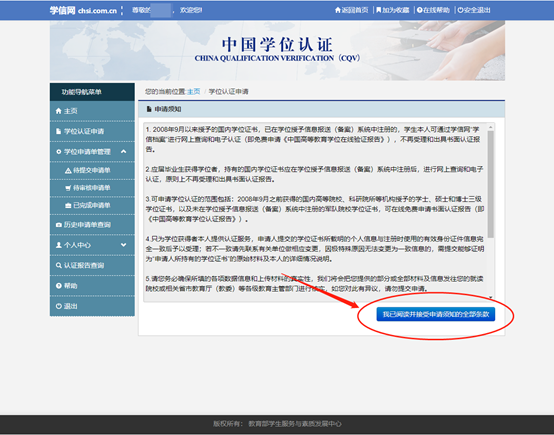Click the 中国学位认证 banner image

(x=277, y=51)
